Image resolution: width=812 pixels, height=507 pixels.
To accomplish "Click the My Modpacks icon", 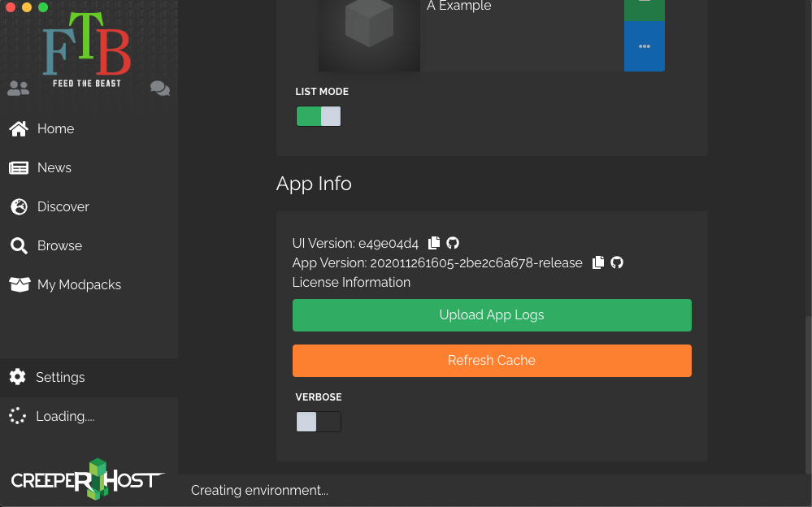I will 19,284.
